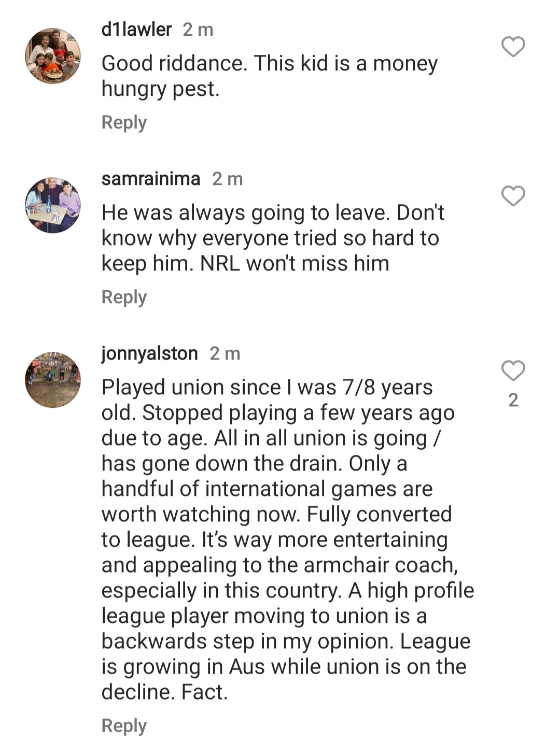Tap the heart on samrainima's comment
Screen dimensions: 560x756
(513, 196)
